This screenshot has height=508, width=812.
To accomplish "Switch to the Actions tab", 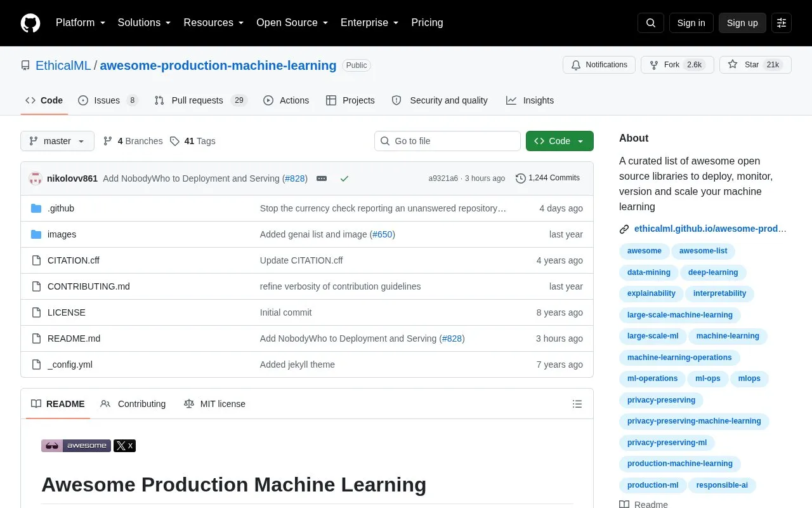I will (286, 100).
